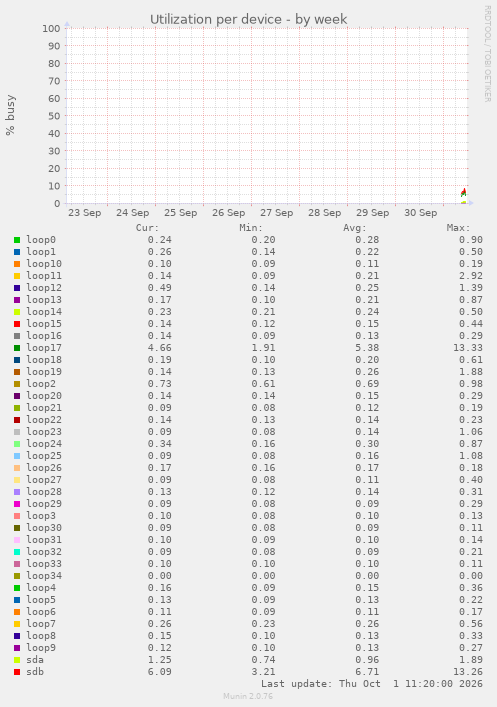Click the loop28 lavender legend swatch
This screenshot has width=497, height=707.
pyautogui.click(x=17, y=492)
